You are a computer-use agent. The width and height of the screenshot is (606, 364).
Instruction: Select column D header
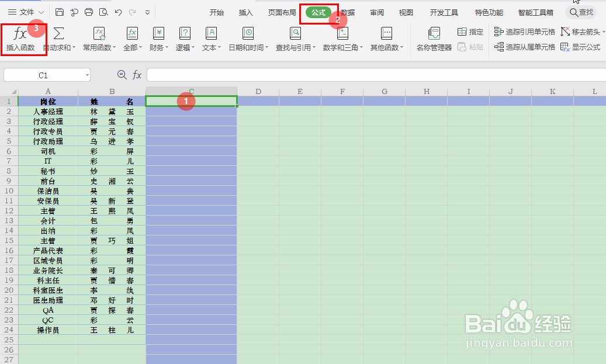(258, 92)
